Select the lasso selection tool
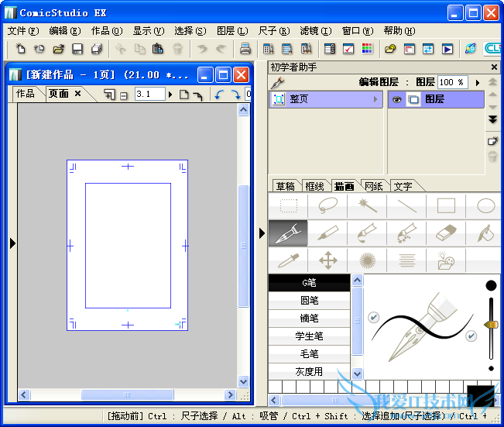The height and width of the screenshot is (427, 504). click(x=327, y=205)
